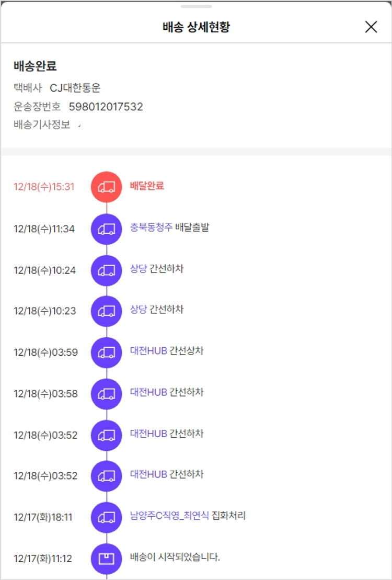Open the 대전HUB link at 03:58
The width and height of the screenshot is (392, 580).
pyautogui.click(x=148, y=392)
